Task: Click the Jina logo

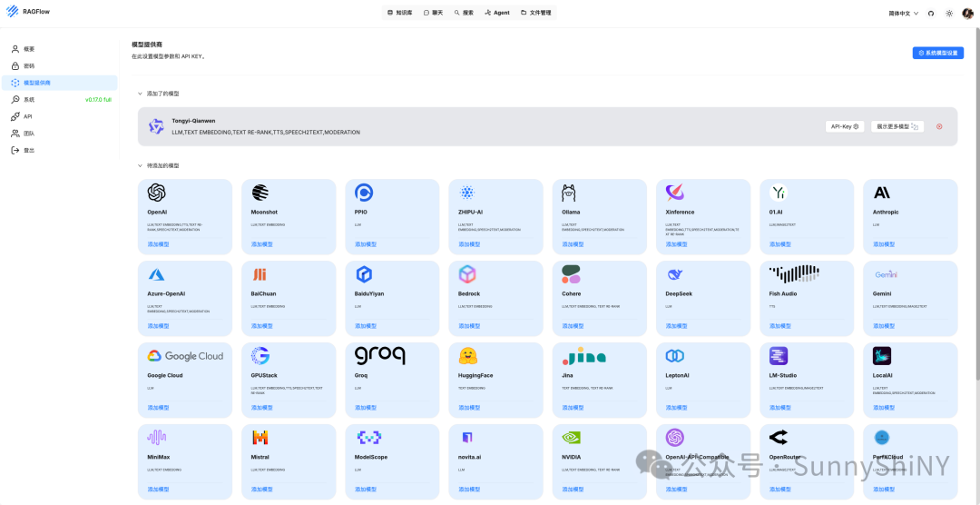Action: click(583, 357)
